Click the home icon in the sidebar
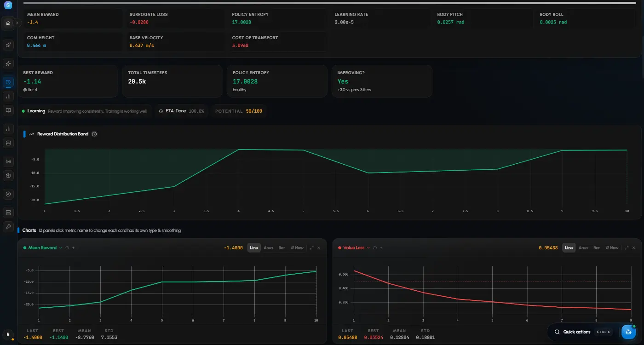Image resolution: width=644 pixels, height=345 pixels. coord(8,23)
